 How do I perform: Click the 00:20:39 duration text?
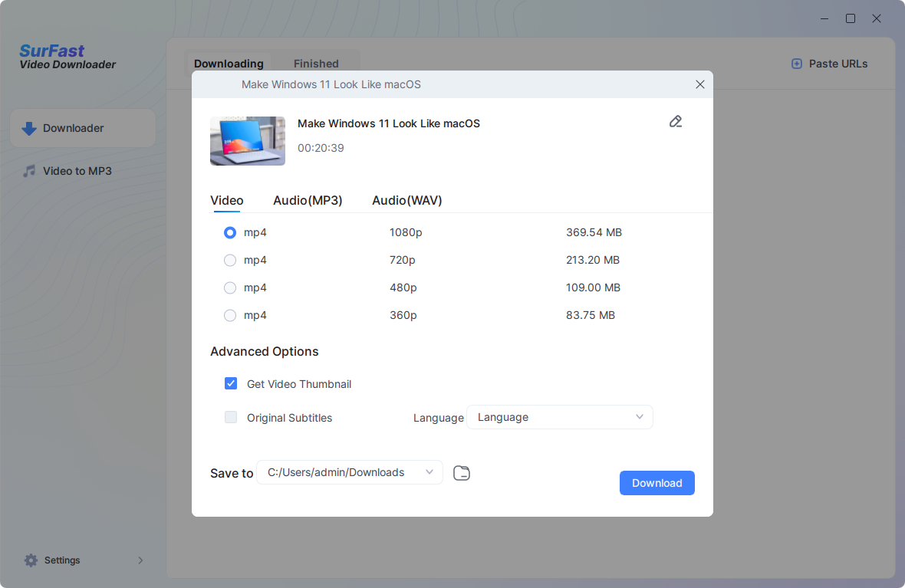click(321, 148)
